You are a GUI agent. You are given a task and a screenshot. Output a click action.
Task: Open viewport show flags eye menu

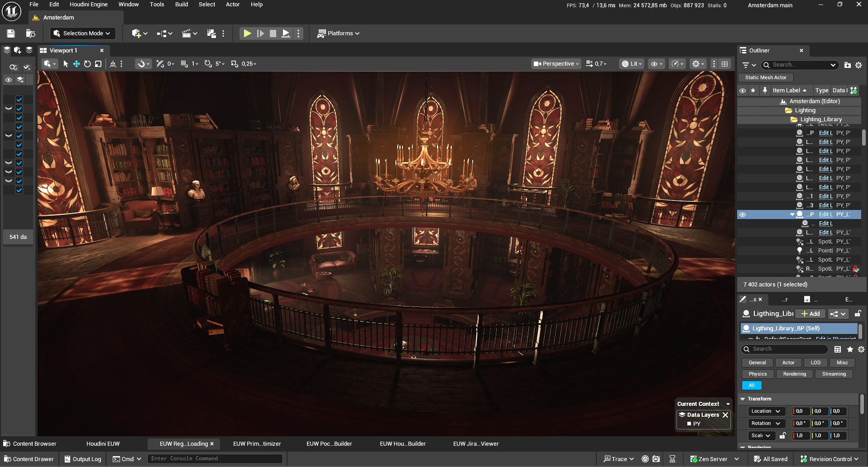(x=657, y=64)
